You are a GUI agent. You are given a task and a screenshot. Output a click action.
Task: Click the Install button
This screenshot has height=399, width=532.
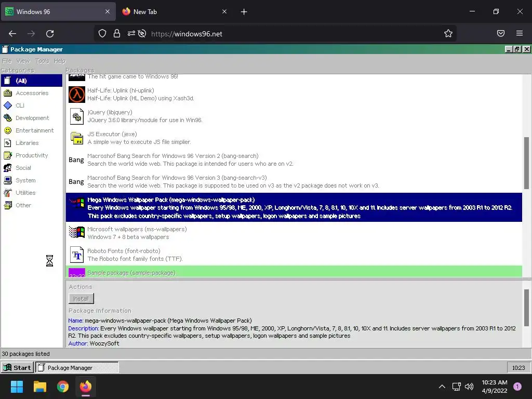click(81, 299)
